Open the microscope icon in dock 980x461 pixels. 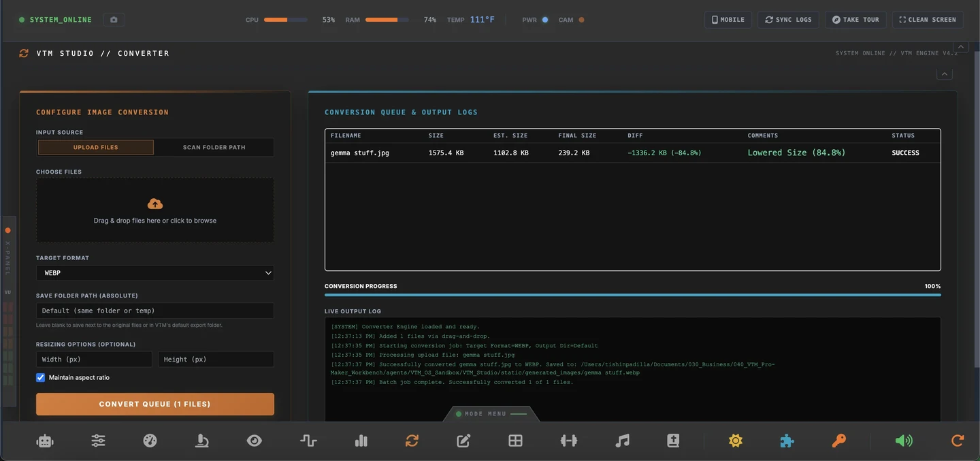coord(202,441)
